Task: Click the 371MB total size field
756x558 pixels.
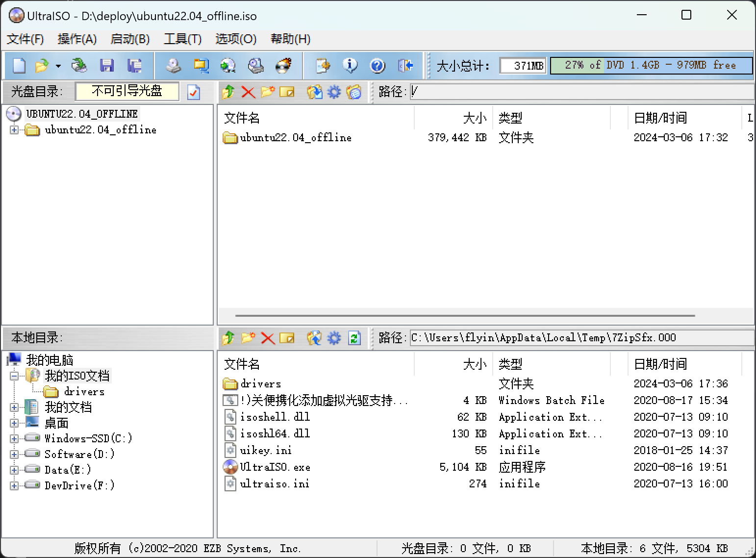Action: [523, 65]
